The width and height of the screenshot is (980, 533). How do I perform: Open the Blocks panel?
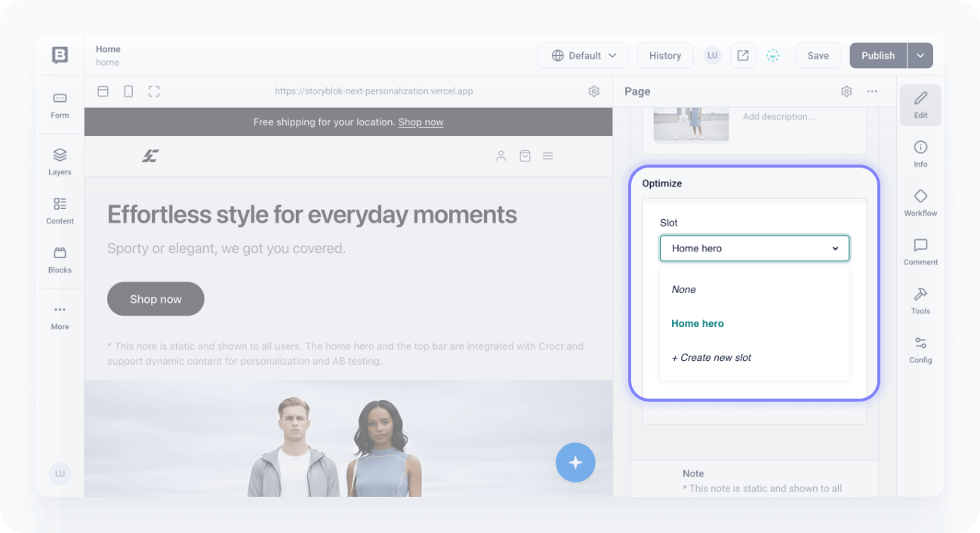[x=60, y=259]
